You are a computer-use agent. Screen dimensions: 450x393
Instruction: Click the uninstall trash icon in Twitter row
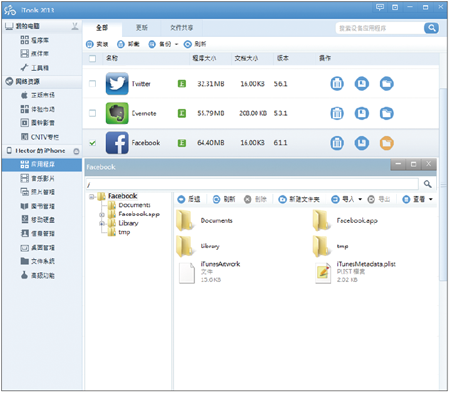337,84
